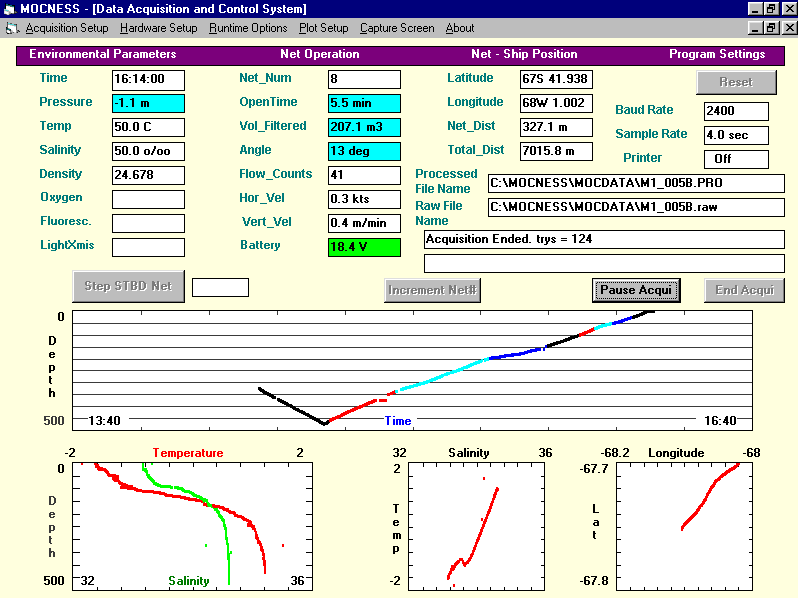Click the Longitude field 68W 1.002
798x598 pixels.
[x=556, y=103]
